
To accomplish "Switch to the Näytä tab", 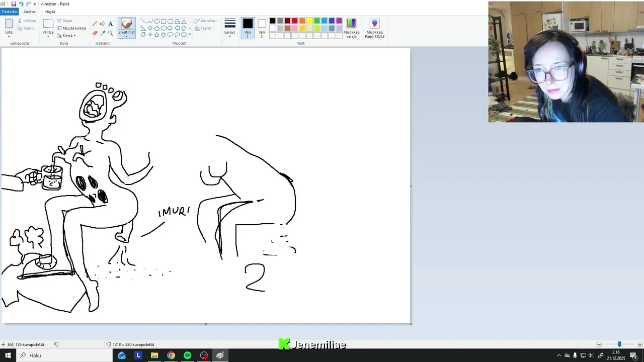I will click(50, 12).
